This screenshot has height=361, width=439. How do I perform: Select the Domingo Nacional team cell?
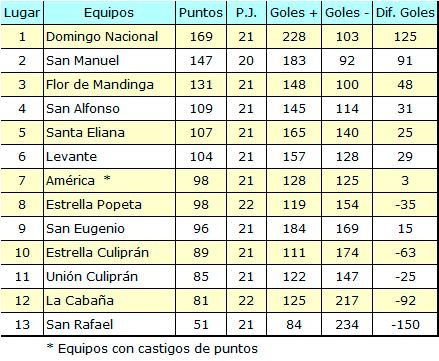pos(109,37)
